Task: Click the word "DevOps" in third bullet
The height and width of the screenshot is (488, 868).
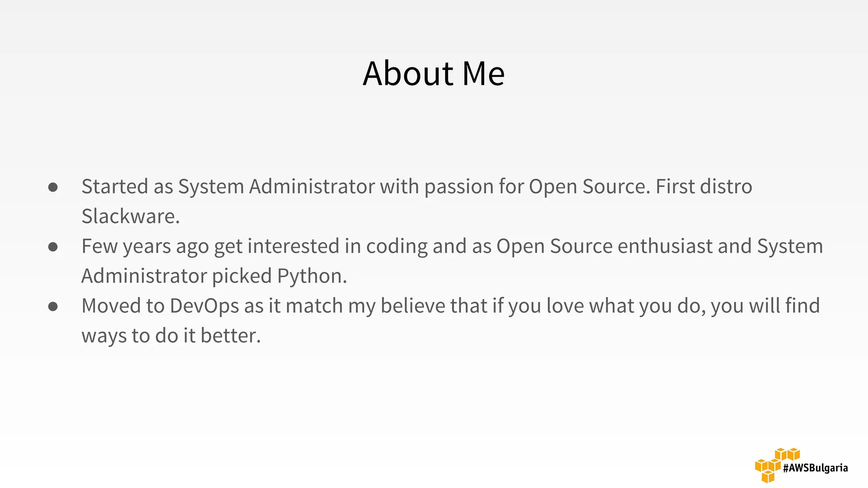Action: coord(204,306)
